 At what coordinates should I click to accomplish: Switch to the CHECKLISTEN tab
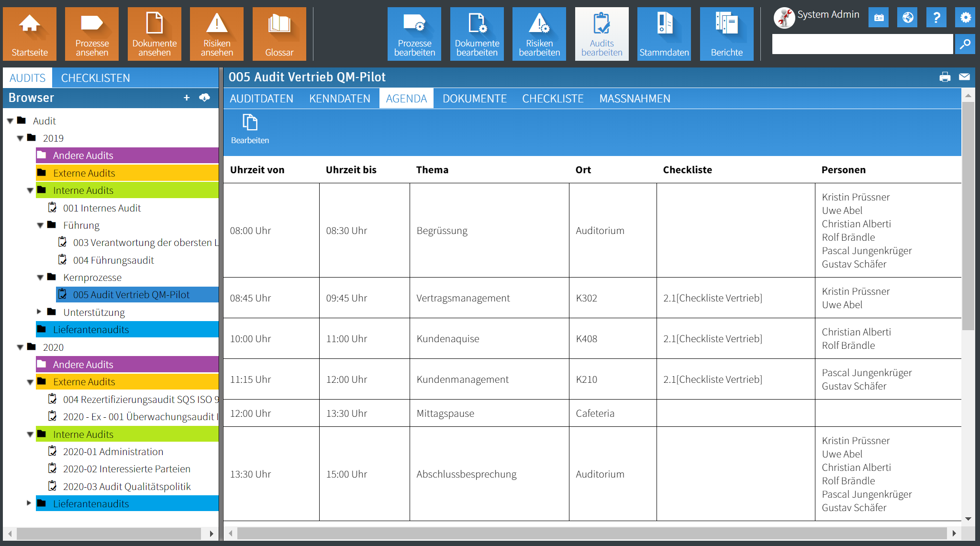(95, 78)
